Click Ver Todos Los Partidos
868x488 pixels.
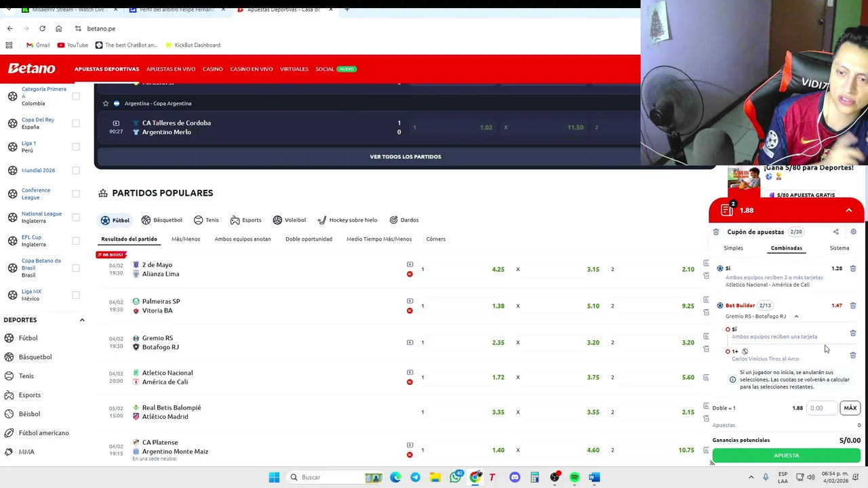pyautogui.click(x=406, y=157)
